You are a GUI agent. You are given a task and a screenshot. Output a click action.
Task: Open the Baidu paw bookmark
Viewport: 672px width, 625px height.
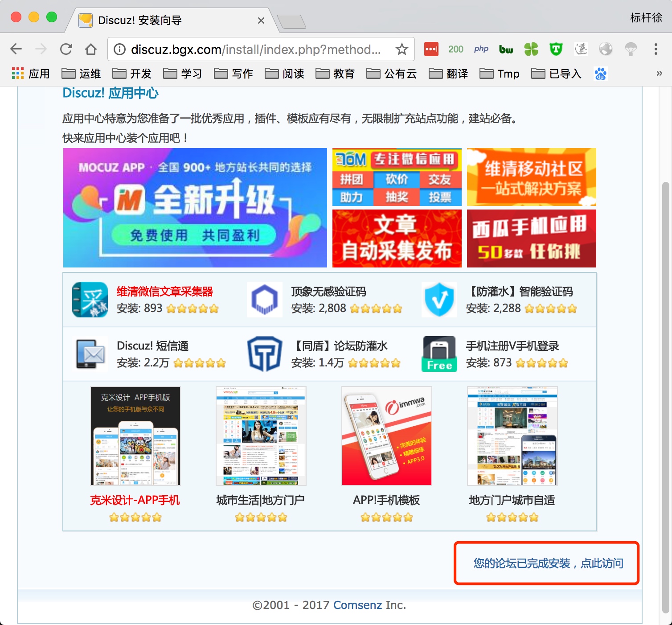pyautogui.click(x=600, y=74)
